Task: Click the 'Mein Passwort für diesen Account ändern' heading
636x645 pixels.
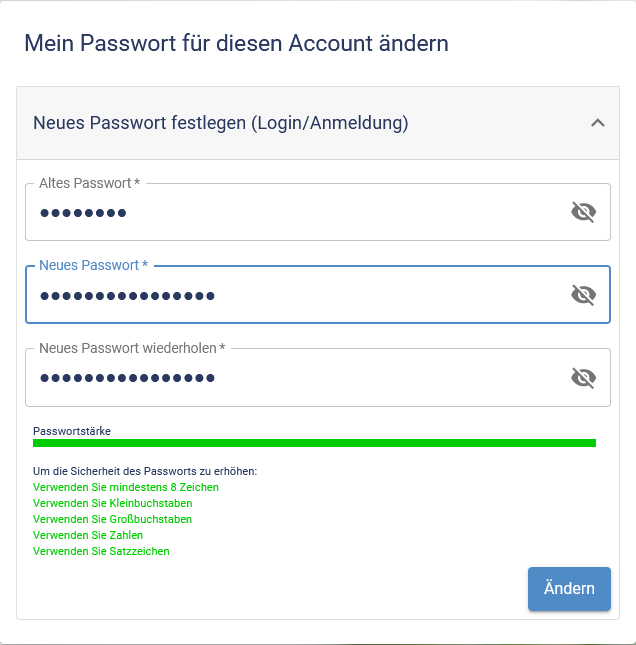Action: click(236, 43)
